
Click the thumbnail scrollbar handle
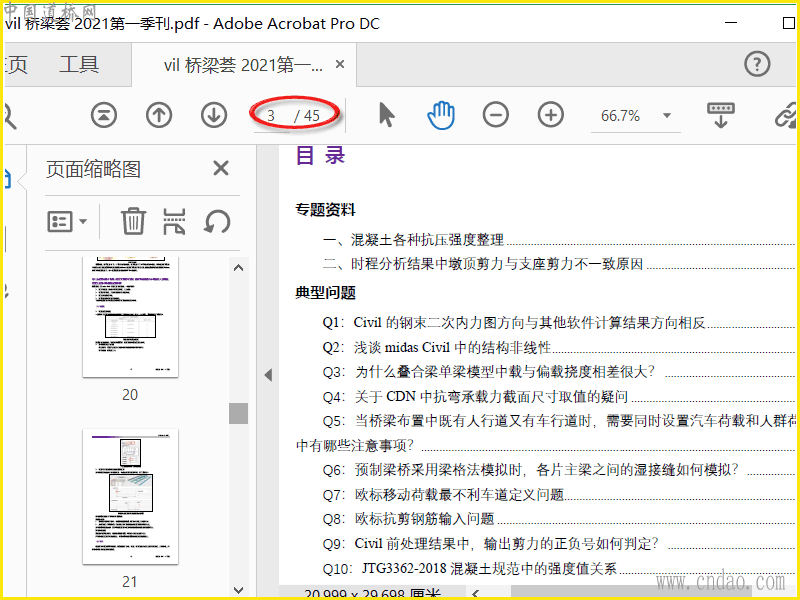point(238,413)
